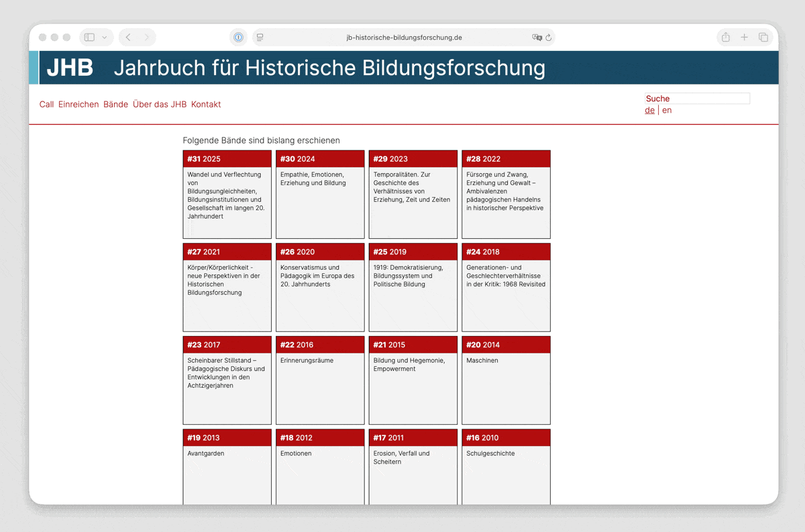Open volume #30 2024 card header
This screenshot has width=805, height=532.
pos(320,159)
